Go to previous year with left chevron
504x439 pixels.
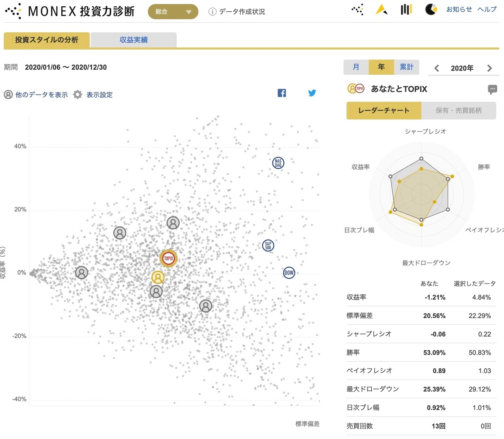pyautogui.click(x=437, y=68)
